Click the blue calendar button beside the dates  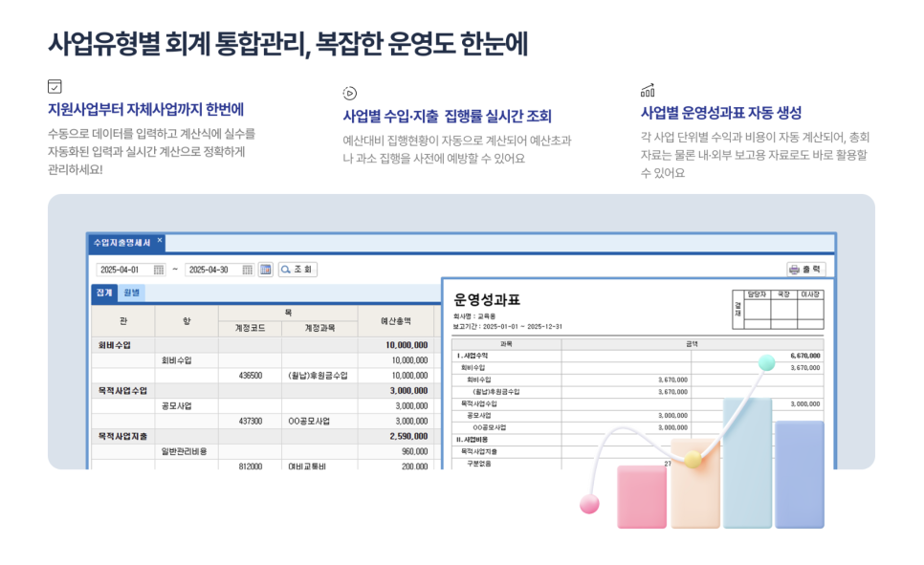pyautogui.click(x=266, y=270)
